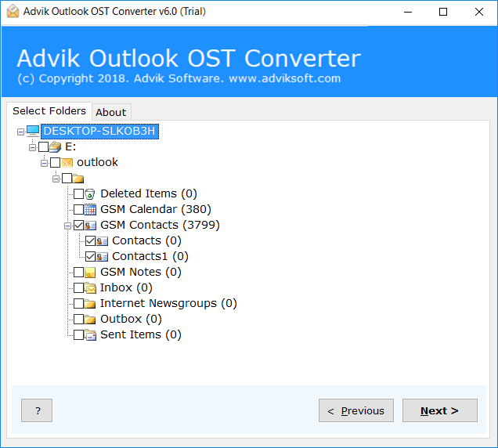Minimize the Advik OST Converter window

[x=408, y=12]
